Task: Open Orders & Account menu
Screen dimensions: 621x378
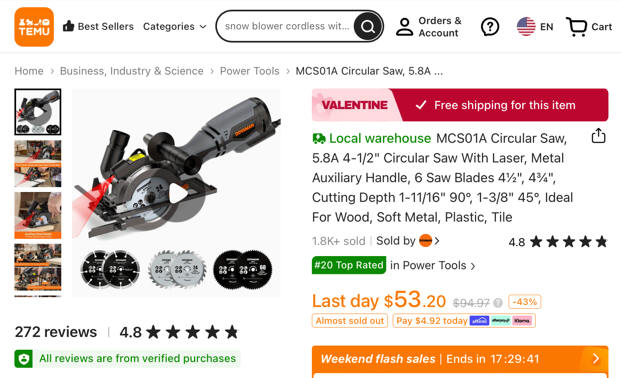Action: [429, 27]
